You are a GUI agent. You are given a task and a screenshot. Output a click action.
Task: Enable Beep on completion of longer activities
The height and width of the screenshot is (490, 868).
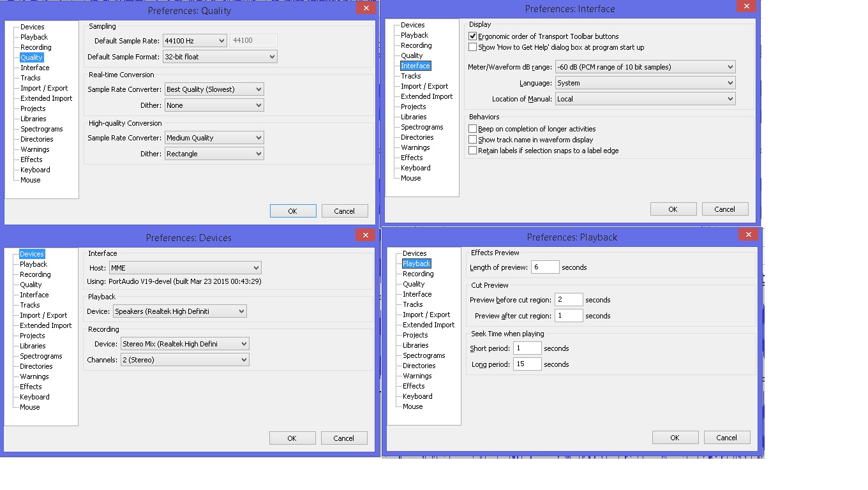(x=473, y=129)
